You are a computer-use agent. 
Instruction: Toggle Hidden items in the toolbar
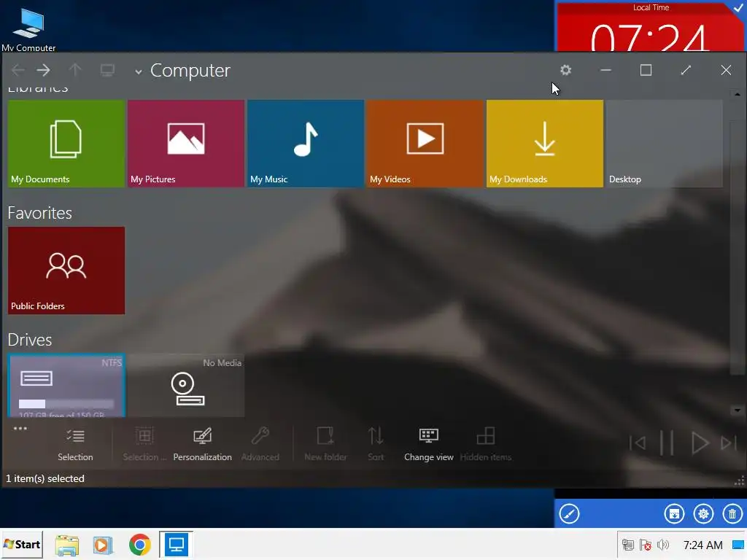pyautogui.click(x=485, y=444)
